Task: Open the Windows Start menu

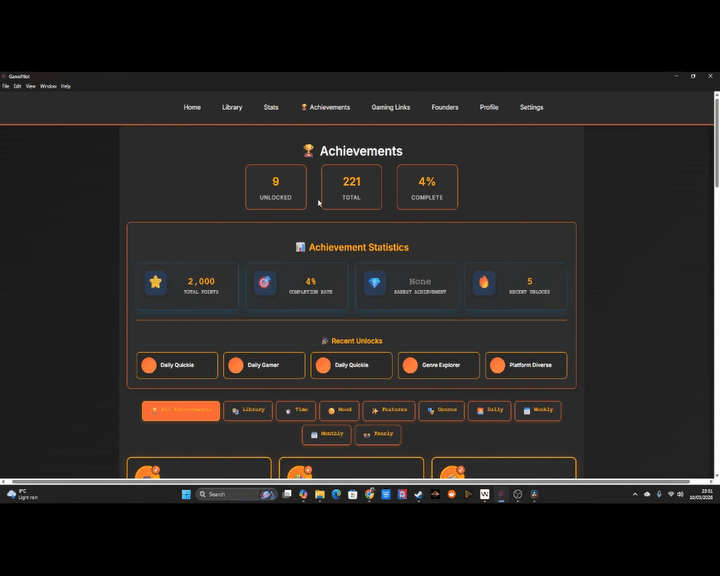Action: [x=186, y=494]
